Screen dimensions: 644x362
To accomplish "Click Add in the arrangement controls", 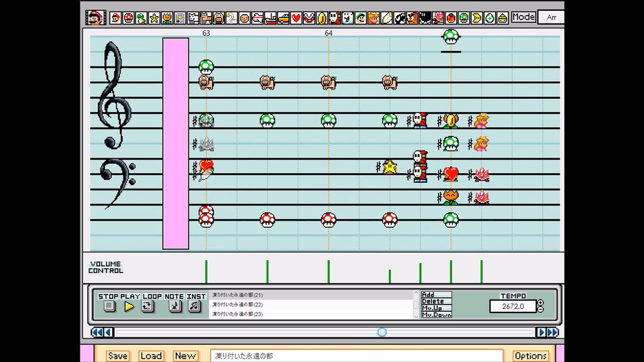I will [x=436, y=295].
